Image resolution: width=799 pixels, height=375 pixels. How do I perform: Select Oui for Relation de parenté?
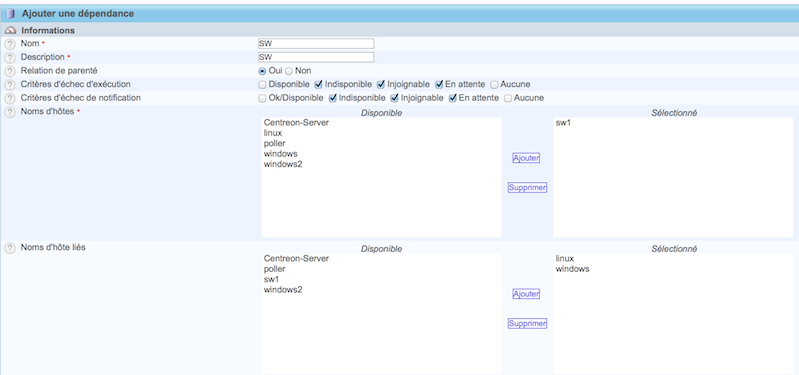click(262, 71)
